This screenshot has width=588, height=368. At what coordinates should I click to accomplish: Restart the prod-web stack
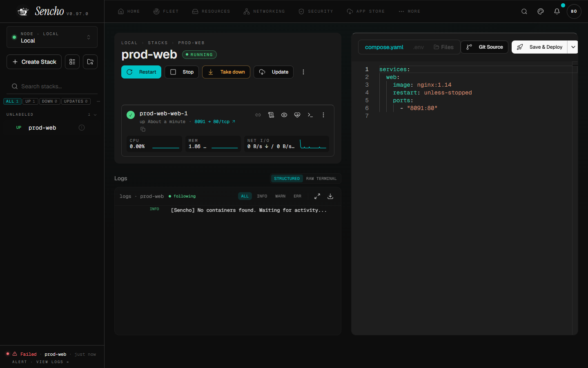[141, 72]
